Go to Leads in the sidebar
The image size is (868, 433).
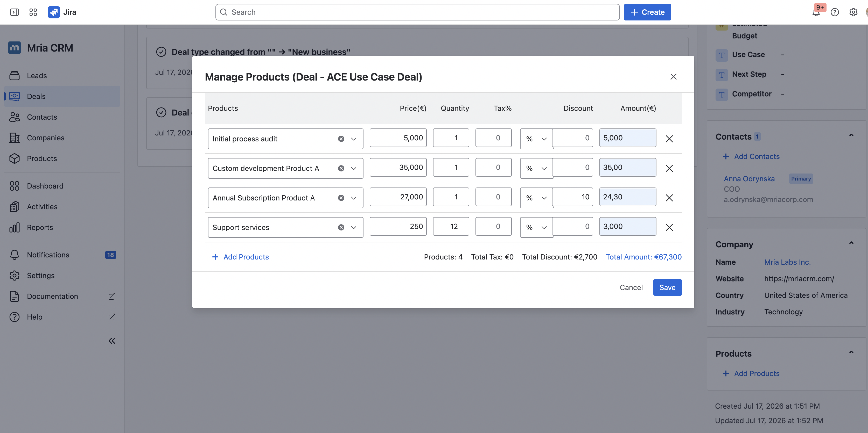pyautogui.click(x=62, y=76)
